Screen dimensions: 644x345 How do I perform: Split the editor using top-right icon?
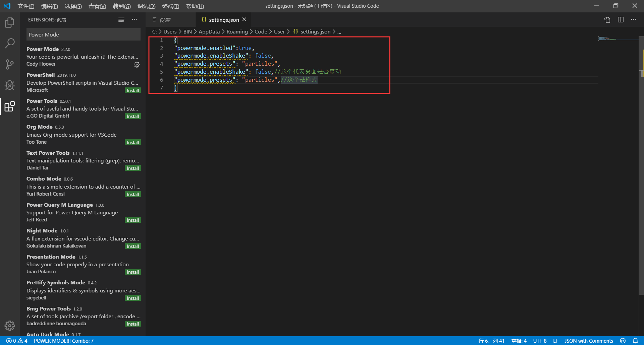point(620,19)
